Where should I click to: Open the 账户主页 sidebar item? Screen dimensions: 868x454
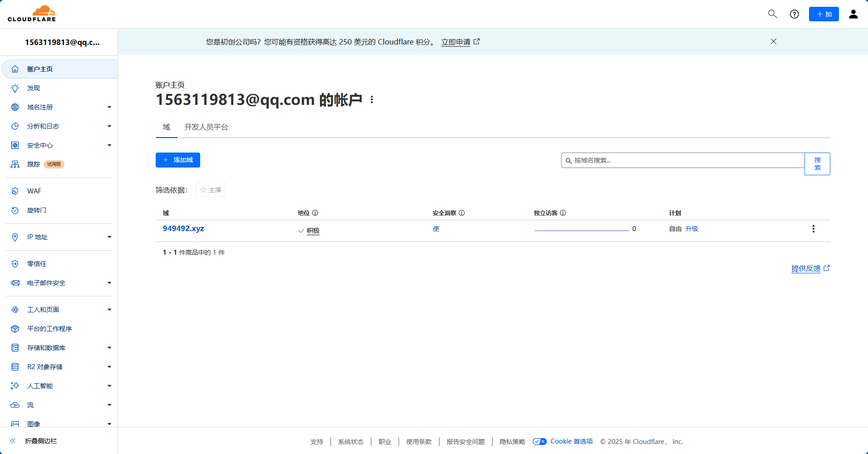[60, 69]
